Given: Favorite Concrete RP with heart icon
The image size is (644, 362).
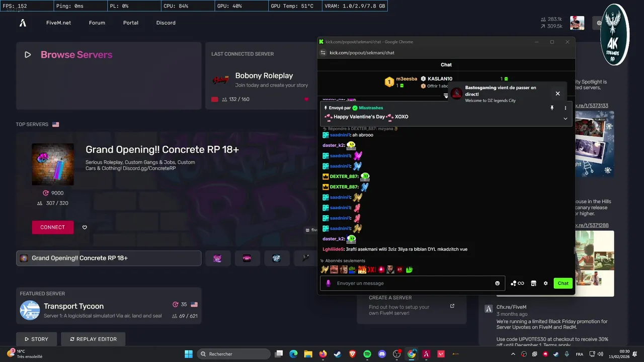Looking at the screenshot, I should click(x=85, y=227).
